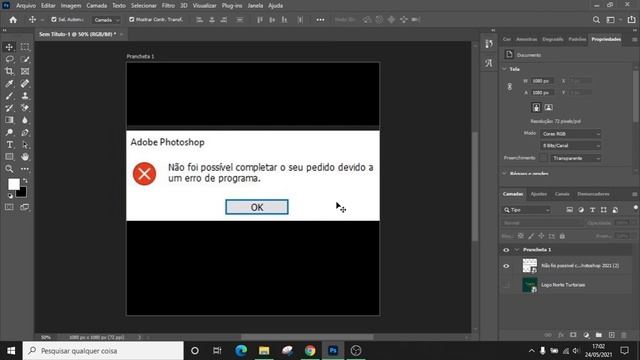Toggle width-height link chain icon
The height and width of the screenshot is (360, 640).
click(509, 87)
